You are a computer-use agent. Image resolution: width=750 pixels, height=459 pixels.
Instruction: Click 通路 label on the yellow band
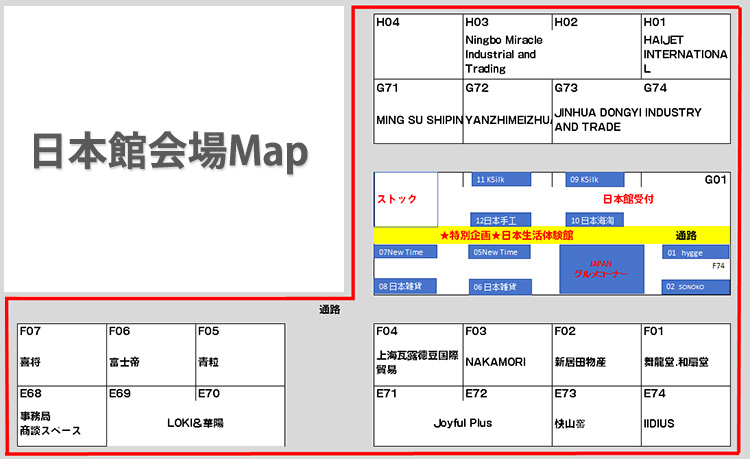pyautogui.click(x=686, y=235)
